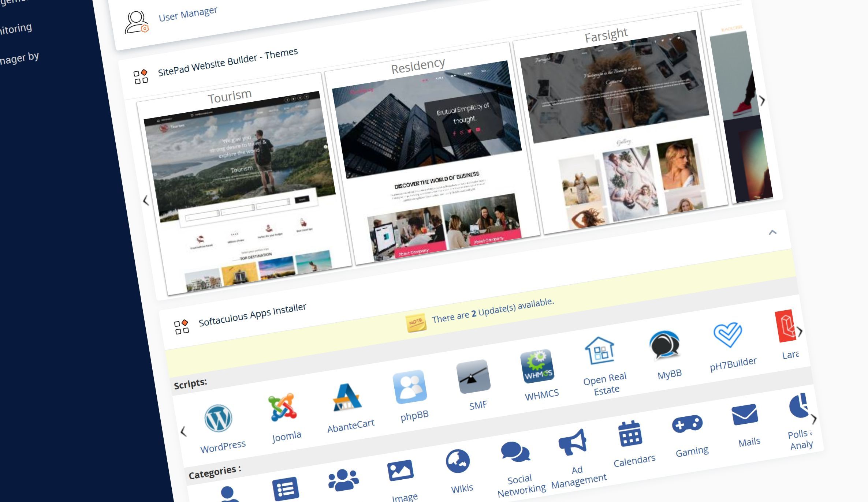Choose the phpBB forum icon
Screen dimensions: 868x502
[x=410, y=387]
